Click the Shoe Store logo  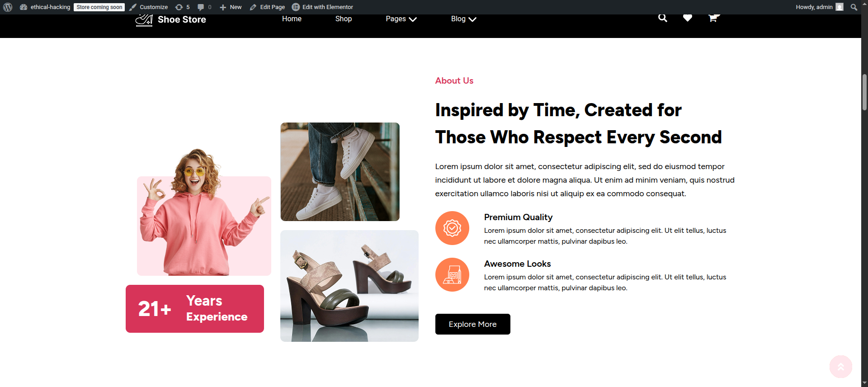tap(171, 19)
